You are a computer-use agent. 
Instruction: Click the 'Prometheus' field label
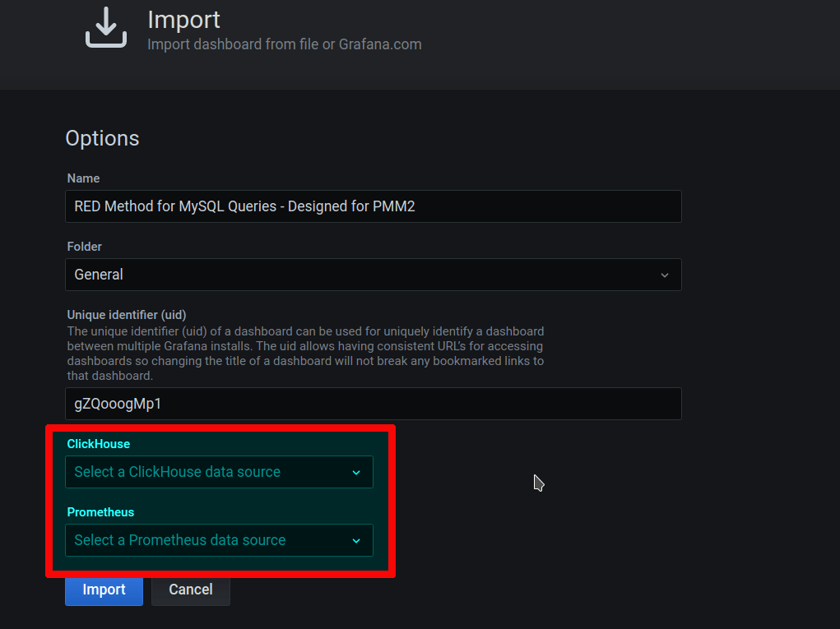pos(100,512)
